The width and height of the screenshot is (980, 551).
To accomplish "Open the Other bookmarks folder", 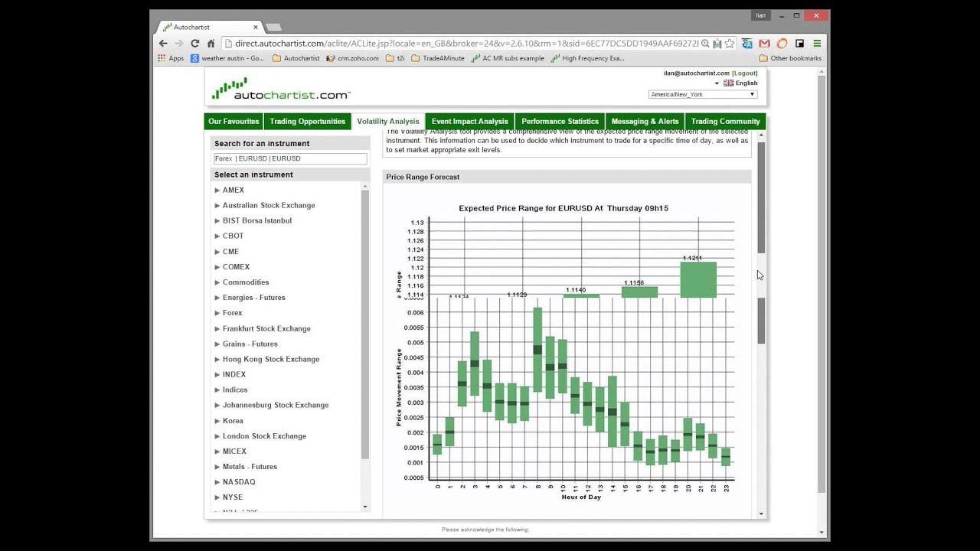I will pos(790,58).
